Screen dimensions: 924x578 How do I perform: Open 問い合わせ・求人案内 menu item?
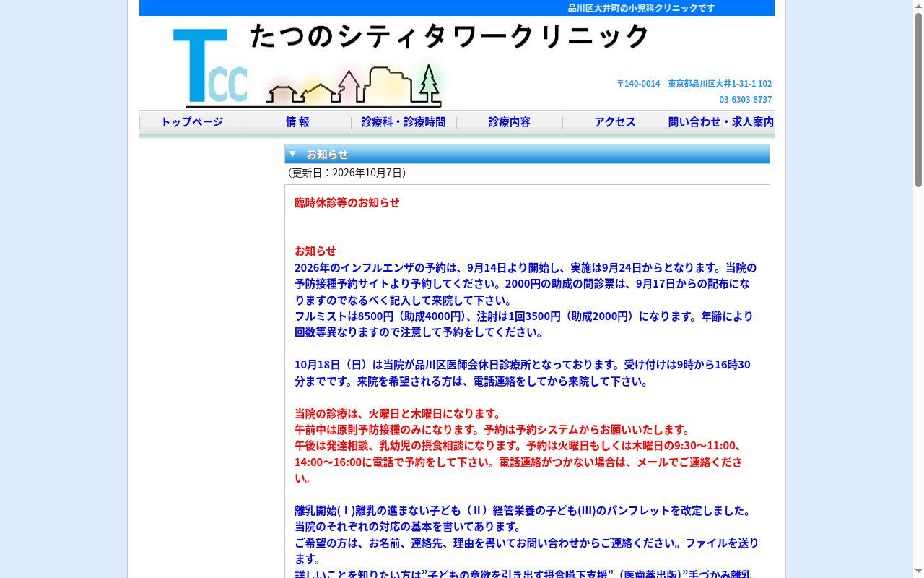pyautogui.click(x=721, y=122)
